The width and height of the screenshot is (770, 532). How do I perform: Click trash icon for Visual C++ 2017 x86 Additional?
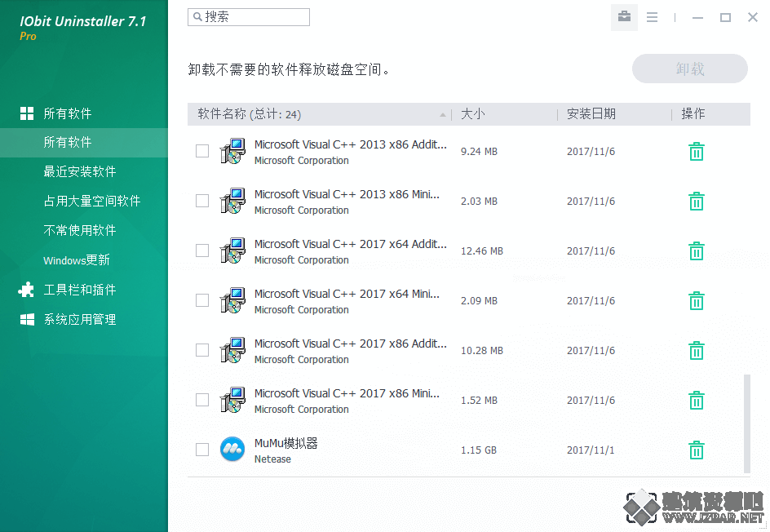(x=697, y=350)
